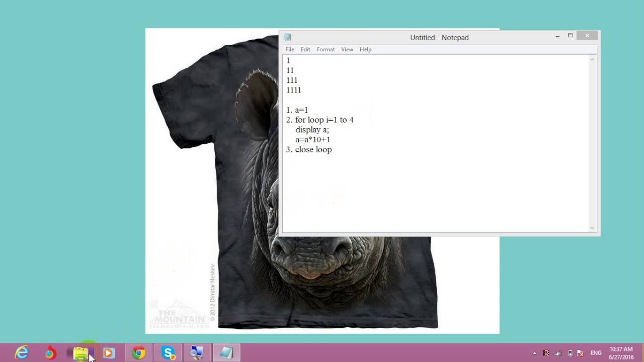Click the muted volume tray icon
Image resolution: width=644 pixels, height=362 pixels.
click(580, 353)
